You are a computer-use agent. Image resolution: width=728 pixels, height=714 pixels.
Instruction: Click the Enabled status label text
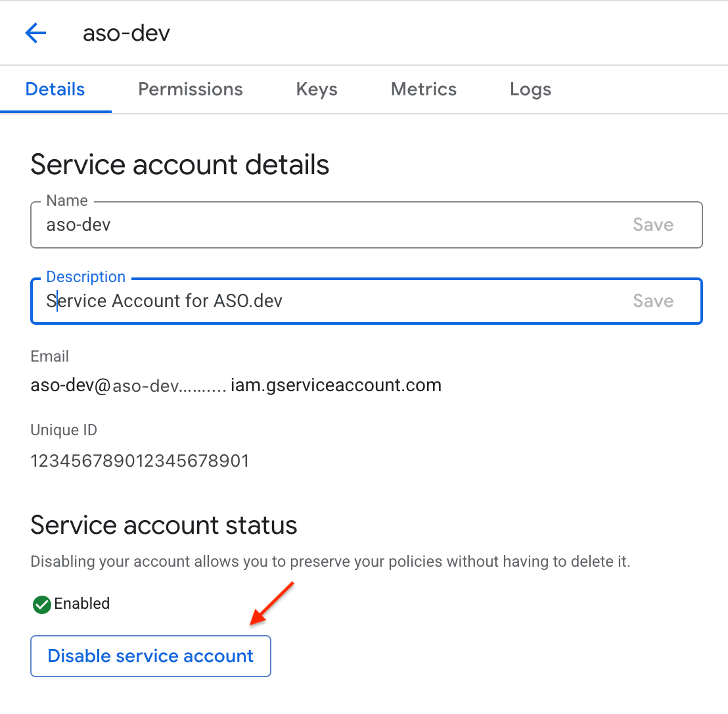82,604
